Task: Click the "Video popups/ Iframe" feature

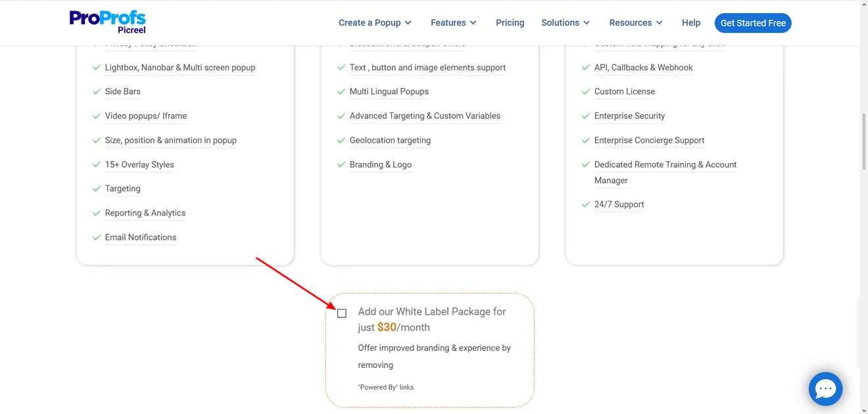Action: [146, 116]
